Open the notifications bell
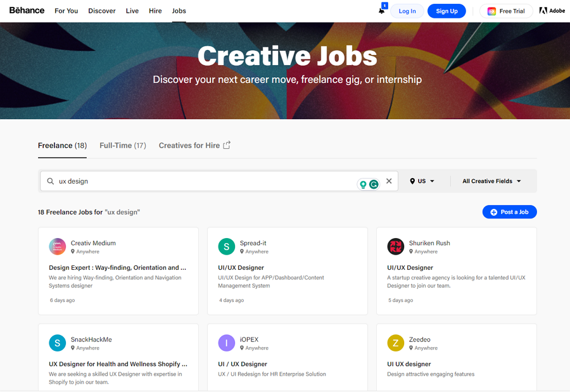The width and height of the screenshot is (570, 392). (381, 11)
